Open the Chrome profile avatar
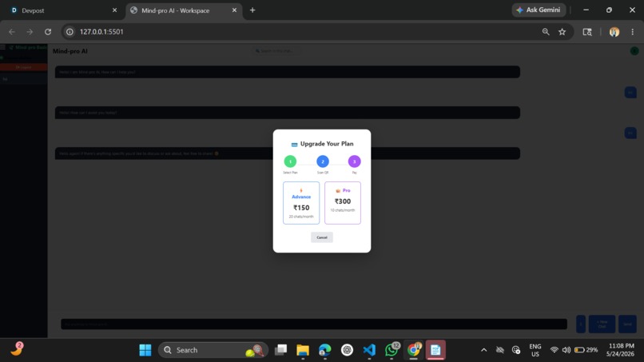Image resolution: width=644 pixels, height=362 pixels. coord(614,32)
